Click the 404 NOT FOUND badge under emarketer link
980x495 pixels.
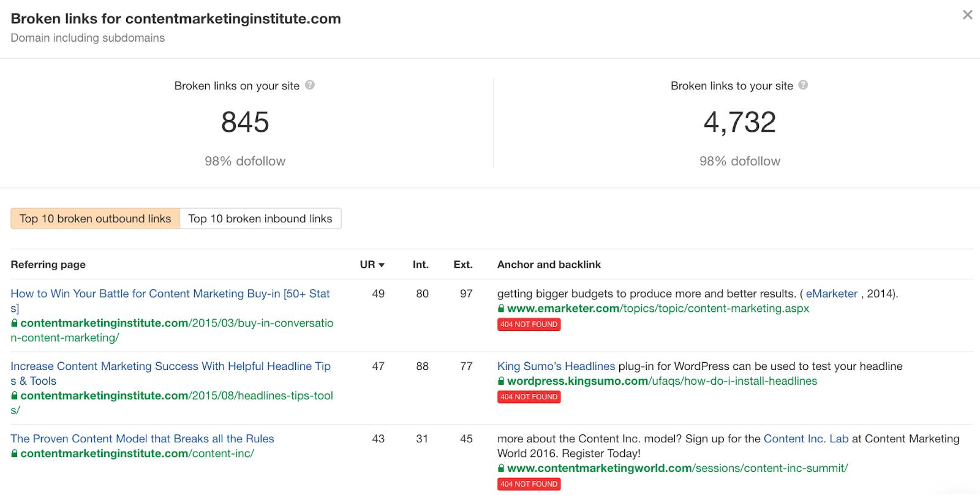coord(529,325)
